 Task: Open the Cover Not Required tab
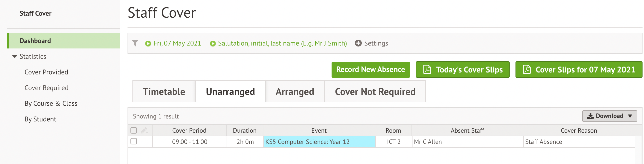tap(375, 92)
